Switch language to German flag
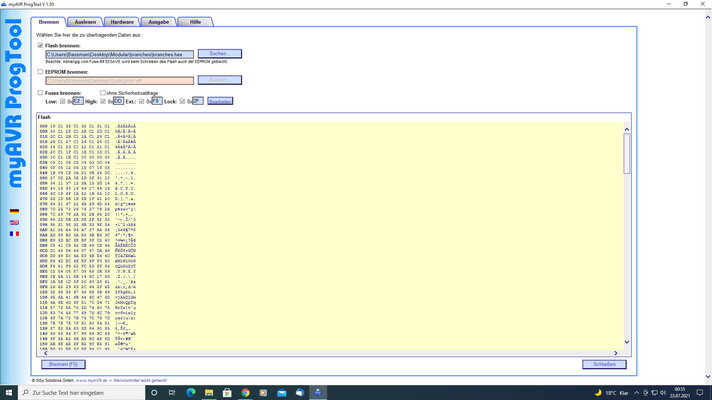 (x=15, y=211)
